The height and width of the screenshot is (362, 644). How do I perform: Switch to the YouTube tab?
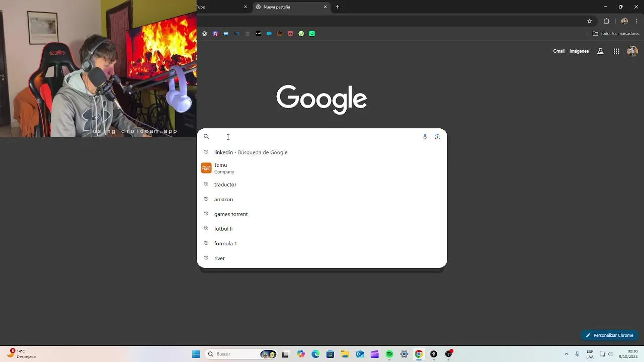221,7
